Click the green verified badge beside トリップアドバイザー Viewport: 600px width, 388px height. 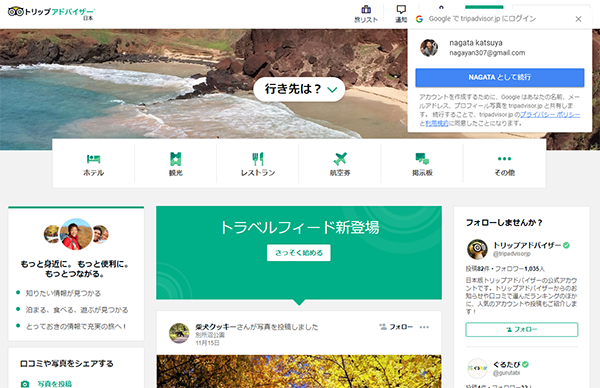click(x=566, y=245)
